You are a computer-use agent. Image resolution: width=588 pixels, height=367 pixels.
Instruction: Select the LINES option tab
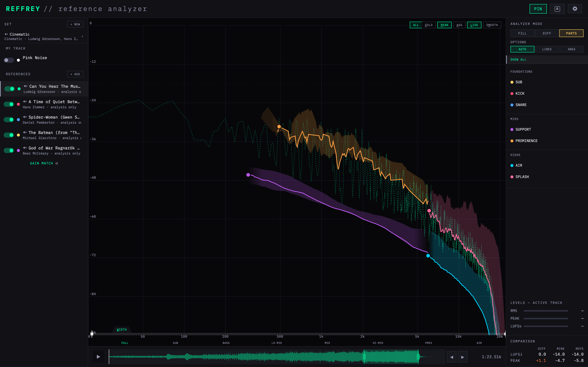tap(547, 49)
